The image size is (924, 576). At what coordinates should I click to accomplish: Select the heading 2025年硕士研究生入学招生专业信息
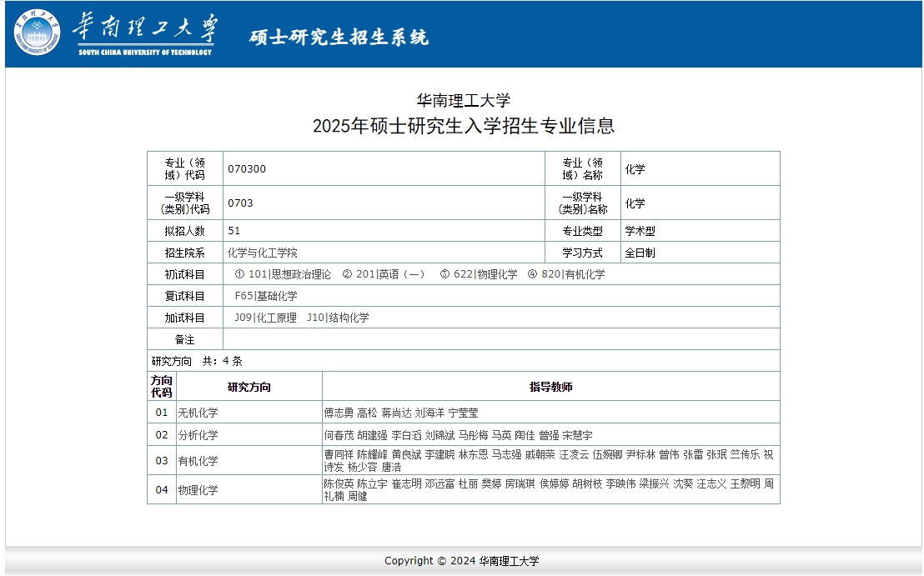pyautogui.click(x=463, y=125)
